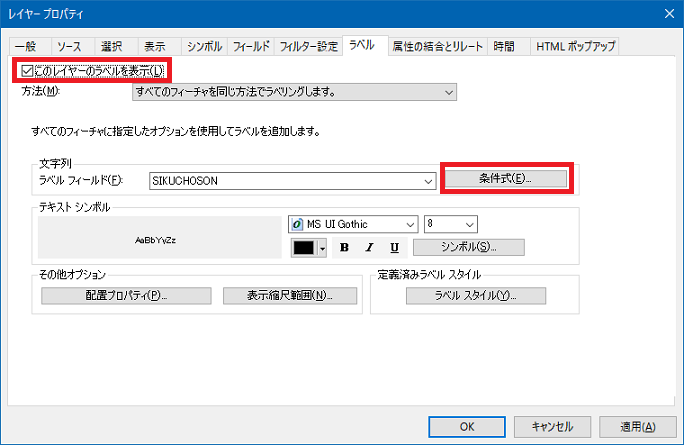
Task: Open the 方法 labeling method dropdown
Action: click(x=294, y=92)
